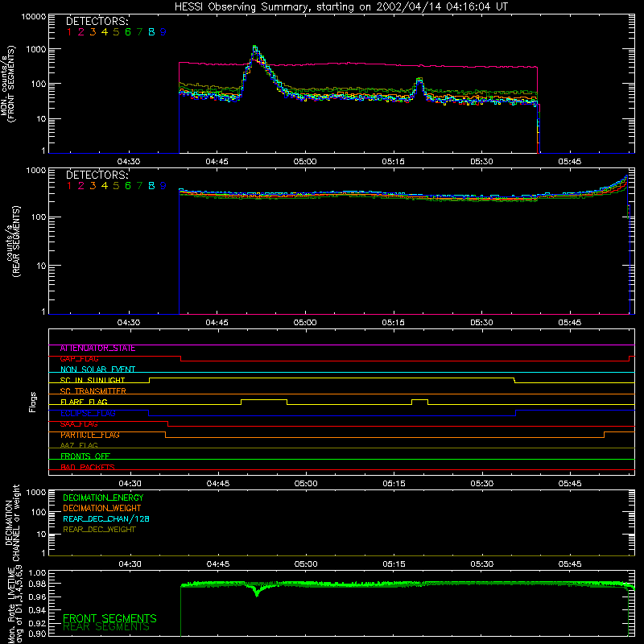
Task: Select cyan detector 8 in front segments legend
Action: point(151,32)
